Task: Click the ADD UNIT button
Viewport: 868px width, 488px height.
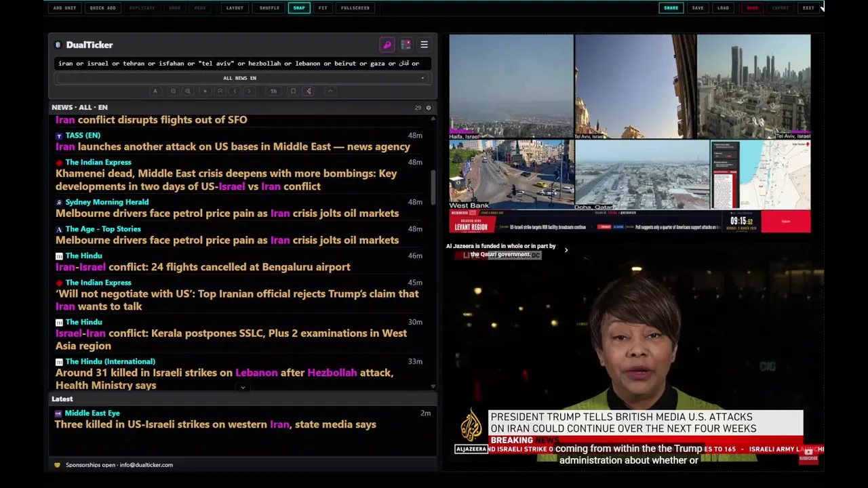Action: tap(65, 8)
